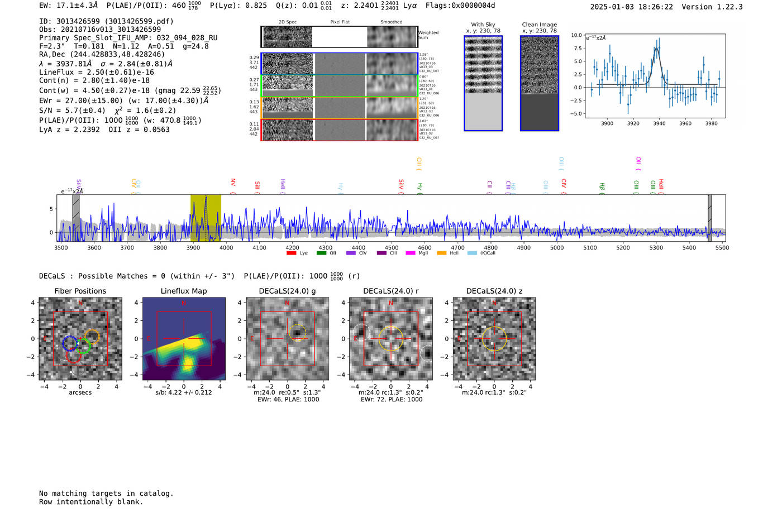Image resolution: width=782 pixels, height=532 pixels.
Task: Open the With Sky image
Action: pos(483,83)
